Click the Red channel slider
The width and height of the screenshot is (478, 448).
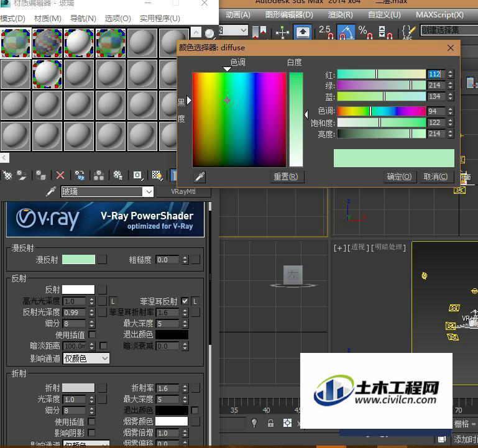[x=382, y=74]
